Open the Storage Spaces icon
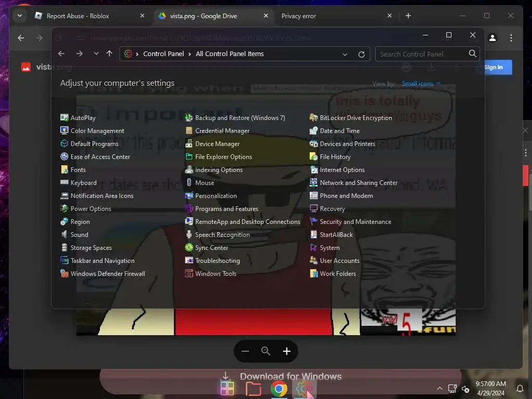This screenshot has width=532, height=399. (x=64, y=248)
